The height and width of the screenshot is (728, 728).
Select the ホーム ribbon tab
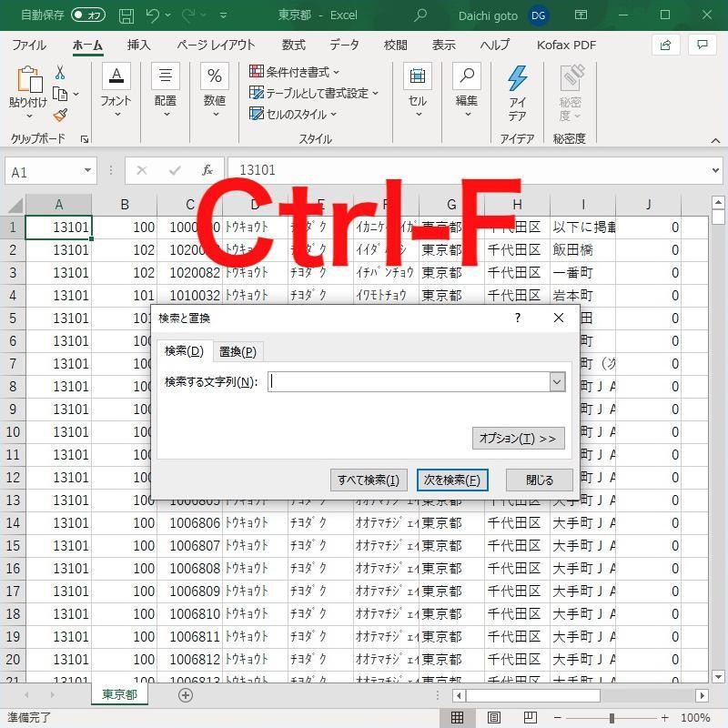point(86,45)
